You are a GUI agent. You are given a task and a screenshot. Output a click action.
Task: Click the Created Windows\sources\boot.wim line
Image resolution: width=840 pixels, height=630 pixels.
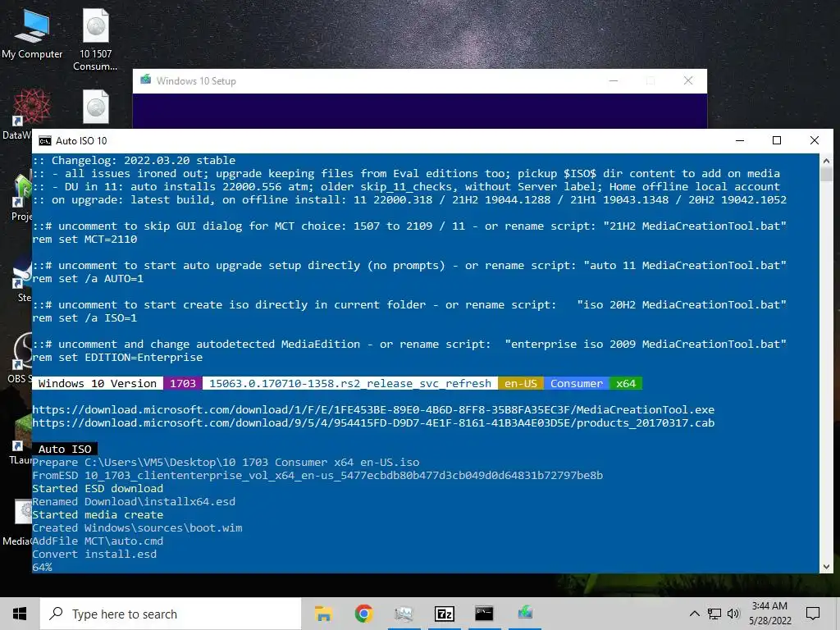(x=137, y=527)
